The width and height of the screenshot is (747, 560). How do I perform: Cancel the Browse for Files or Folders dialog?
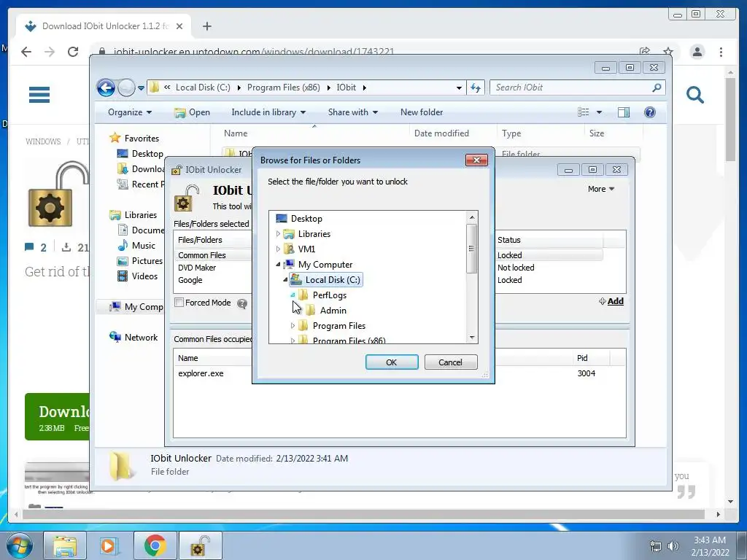[x=450, y=362]
